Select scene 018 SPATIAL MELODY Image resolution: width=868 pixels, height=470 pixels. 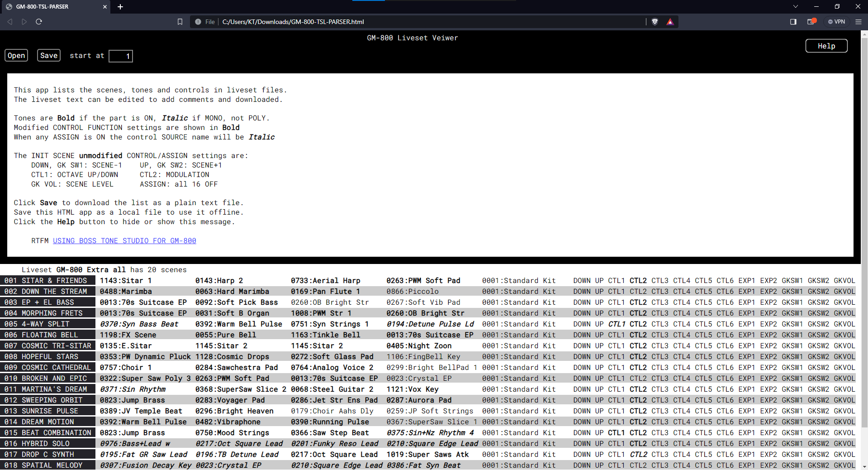point(47,465)
